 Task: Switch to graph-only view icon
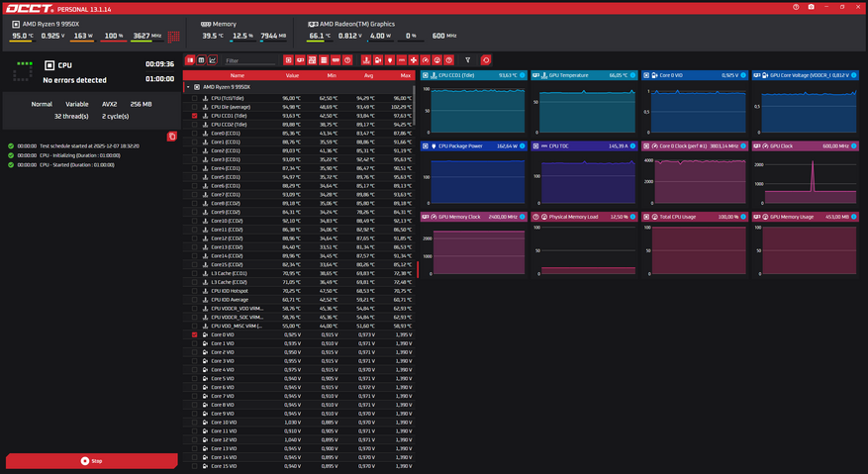click(213, 60)
